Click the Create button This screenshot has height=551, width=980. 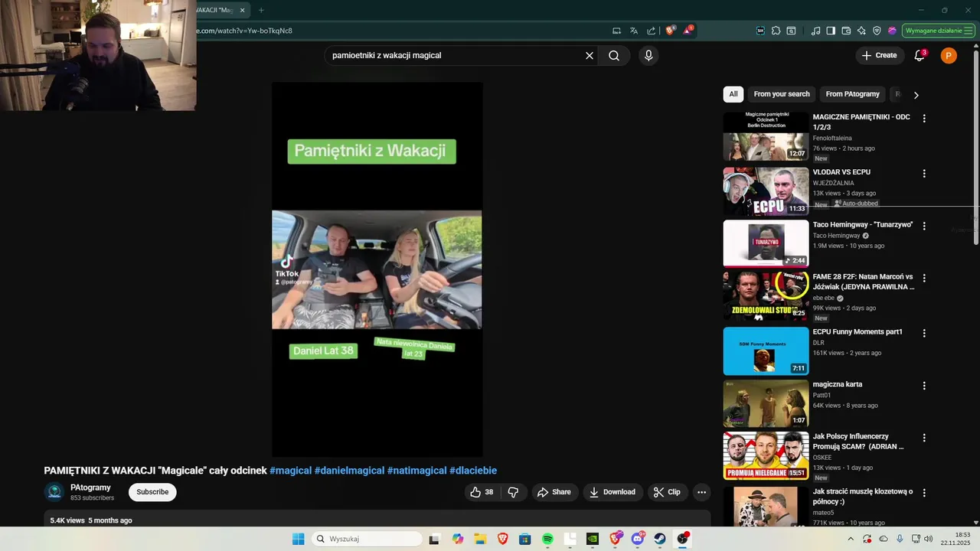click(x=879, y=55)
